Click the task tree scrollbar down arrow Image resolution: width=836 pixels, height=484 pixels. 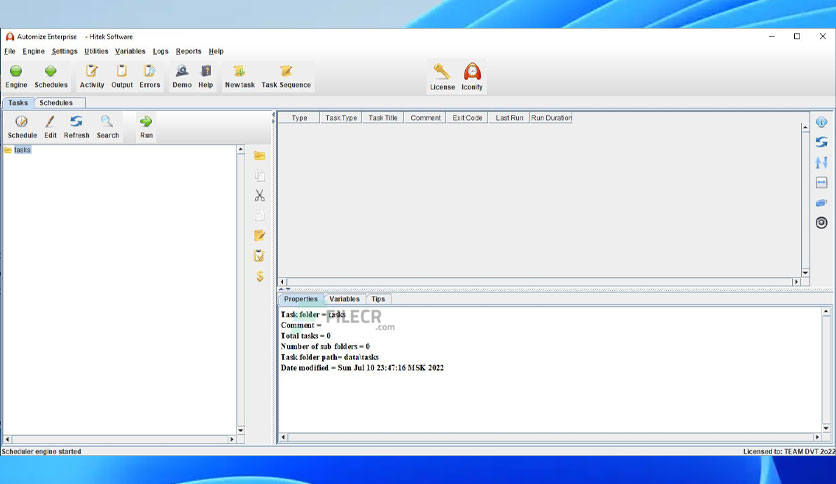tap(240, 430)
